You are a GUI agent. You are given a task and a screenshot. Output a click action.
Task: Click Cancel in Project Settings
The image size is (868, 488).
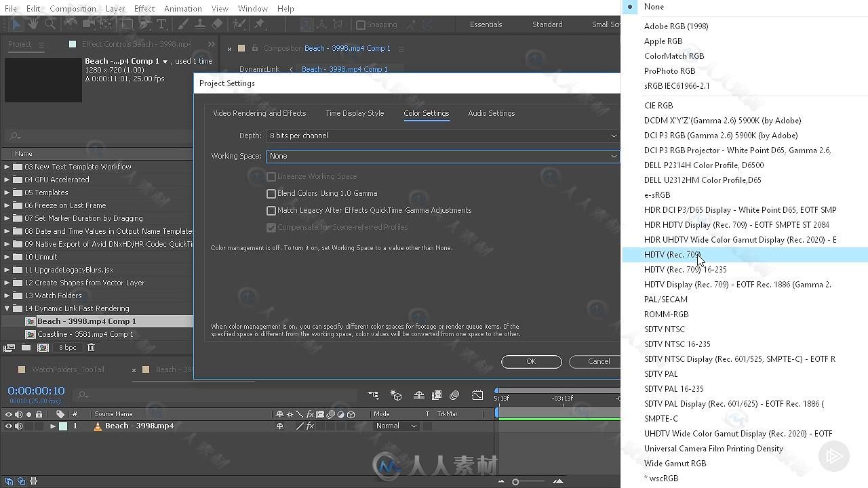(x=595, y=361)
